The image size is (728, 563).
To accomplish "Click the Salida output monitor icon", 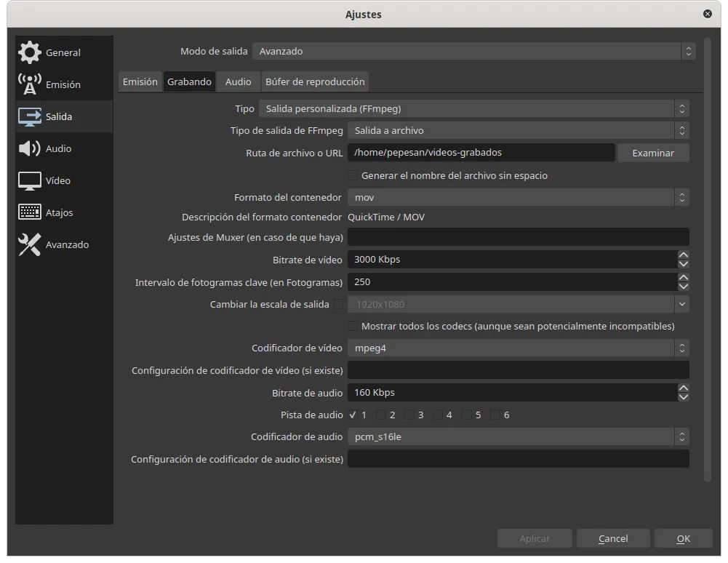I will coord(30,116).
